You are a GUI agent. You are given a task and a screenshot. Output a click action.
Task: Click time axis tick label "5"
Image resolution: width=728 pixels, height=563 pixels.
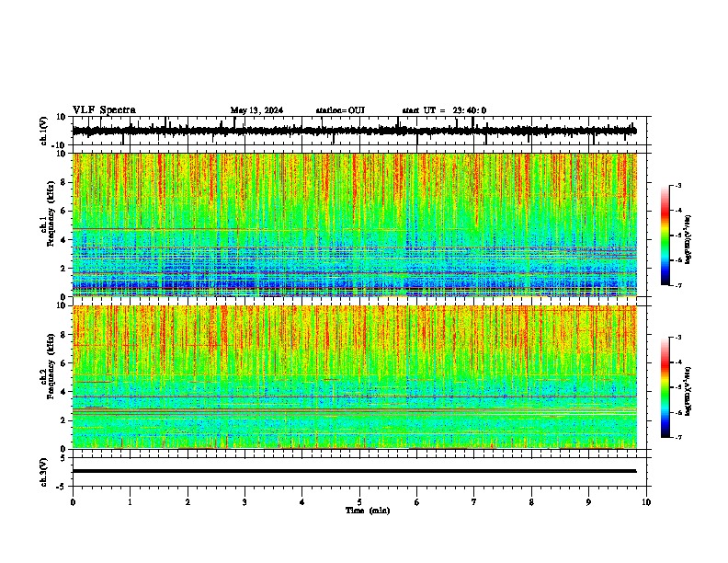pos(359,502)
